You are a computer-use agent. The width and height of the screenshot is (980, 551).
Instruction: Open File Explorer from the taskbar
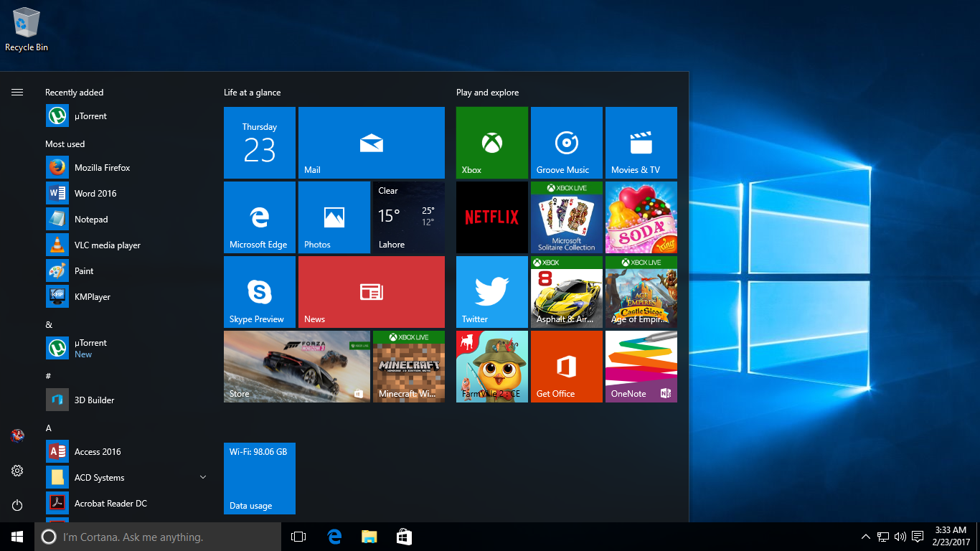click(x=369, y=537)
